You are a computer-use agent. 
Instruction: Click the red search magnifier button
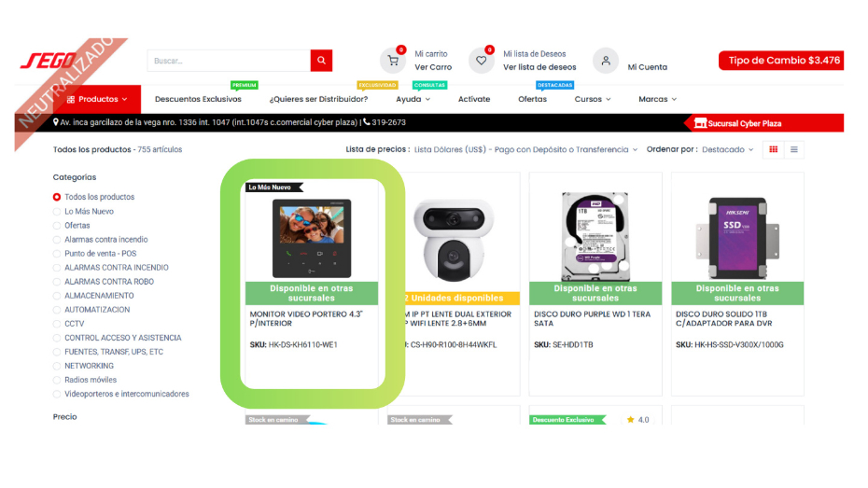pos(321,61)
